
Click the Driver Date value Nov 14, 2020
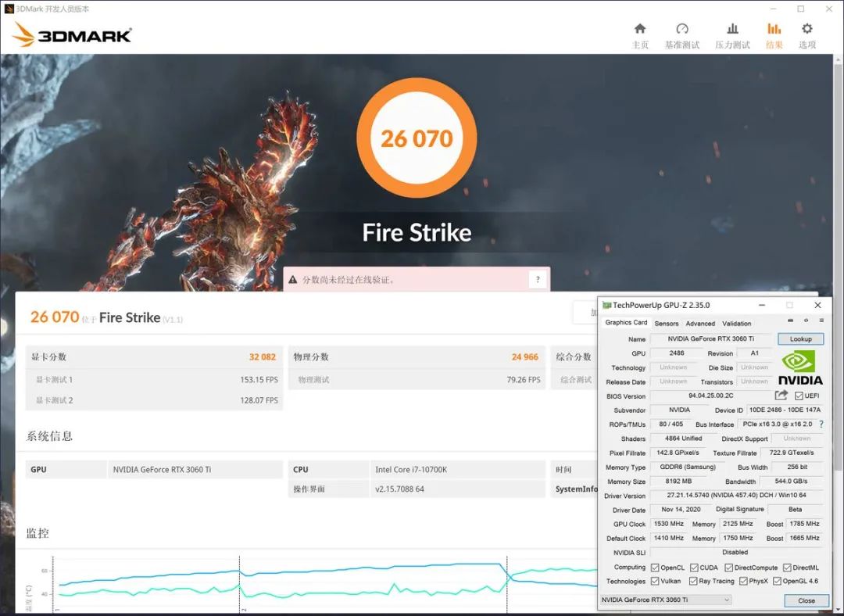[x=681, y=510]
